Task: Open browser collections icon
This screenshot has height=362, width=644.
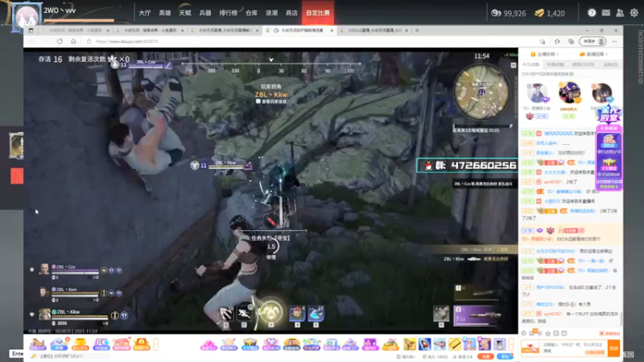Action: (571, 42)
